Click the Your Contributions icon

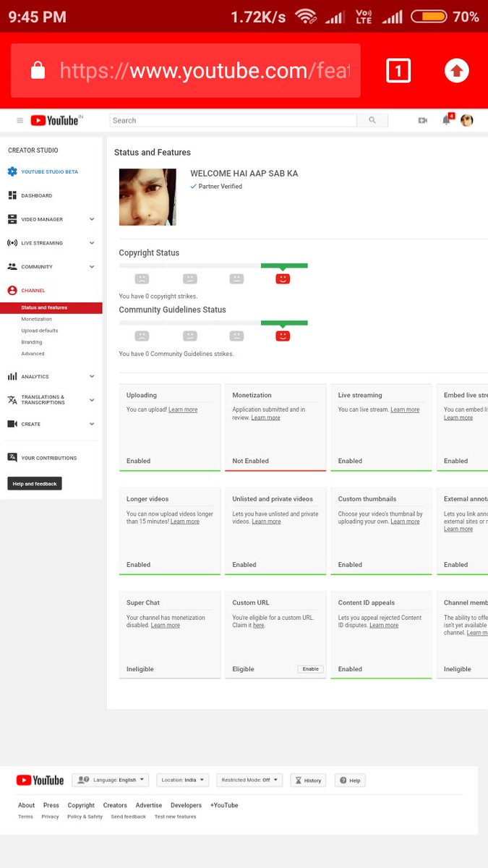(x=12, y=457)
